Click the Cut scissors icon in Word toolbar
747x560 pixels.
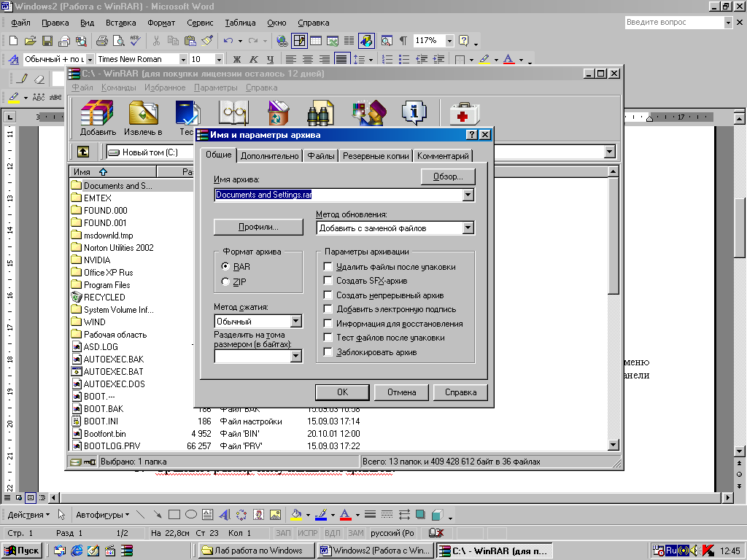click(x=156, y=41)
